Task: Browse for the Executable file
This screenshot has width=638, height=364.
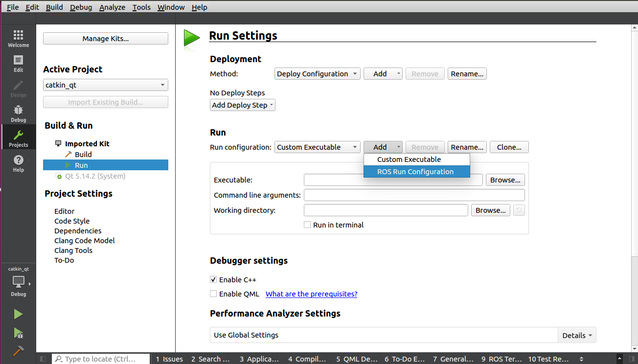Action: (505, 180)
